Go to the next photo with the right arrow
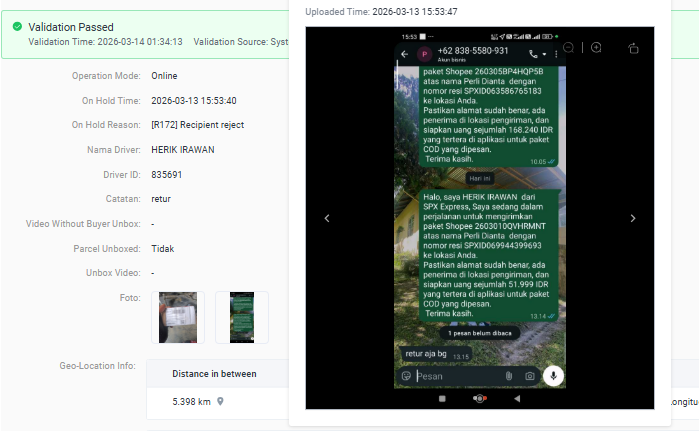The image size is (699, 431). click(x=633, y=218)
